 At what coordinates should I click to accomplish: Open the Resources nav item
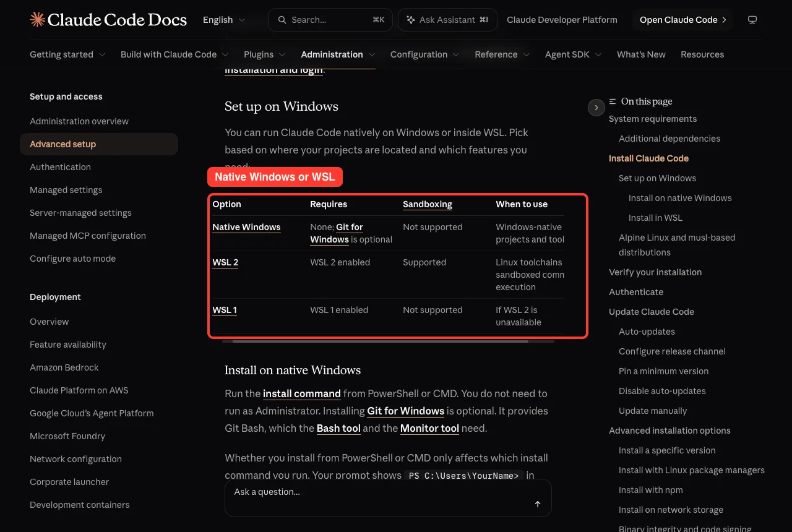pyautogui.click(x=702, y=54)
